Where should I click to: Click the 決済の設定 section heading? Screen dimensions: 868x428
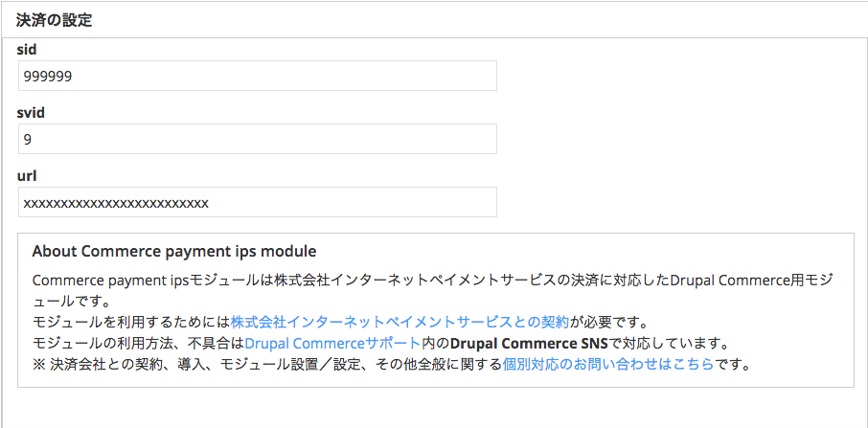click(55, 20)
